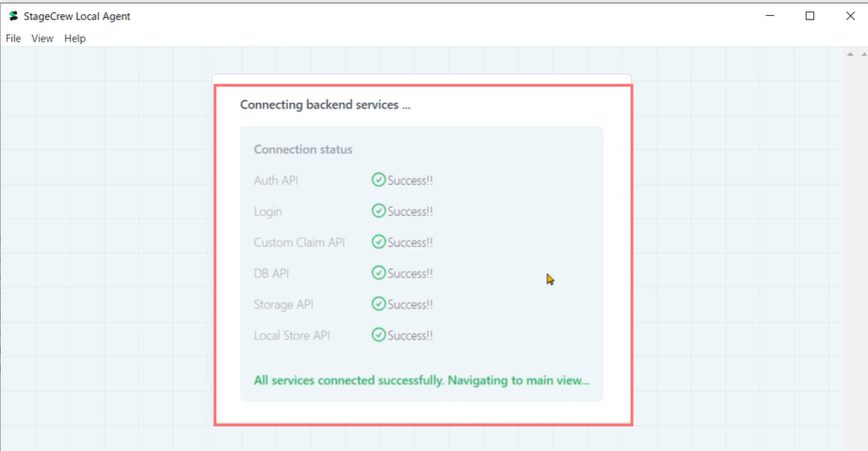Click the Connection status heading
The image size is (868, 451).
(x=303, y=150)
